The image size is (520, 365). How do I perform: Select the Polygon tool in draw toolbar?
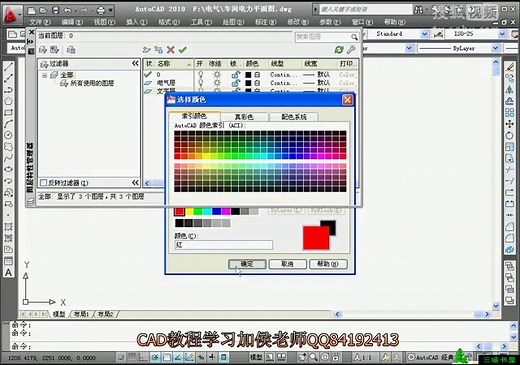[8, 101]
